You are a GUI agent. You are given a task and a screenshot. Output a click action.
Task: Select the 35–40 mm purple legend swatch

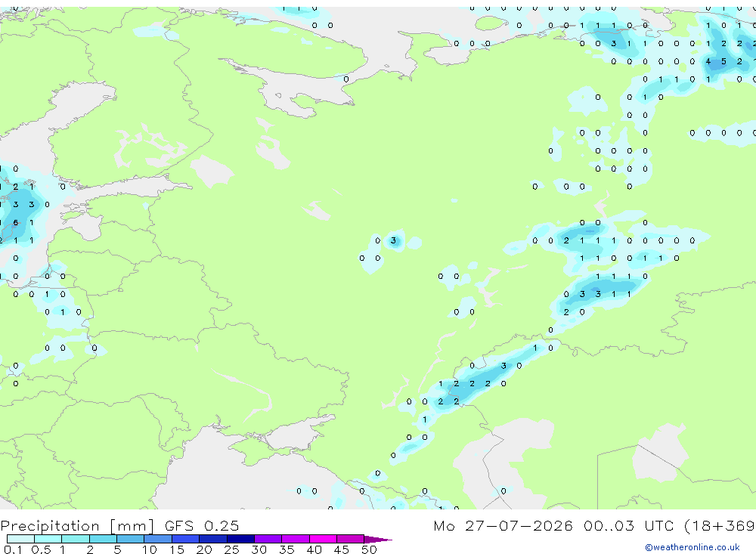pos(296,539)
